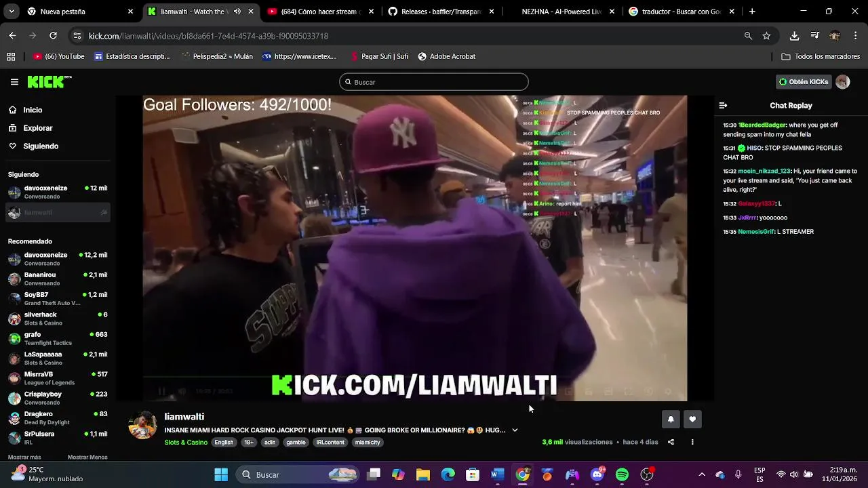868x488 pixels.
Task: Open Dragkero recommended channel
Action: [x=58, y=418]
